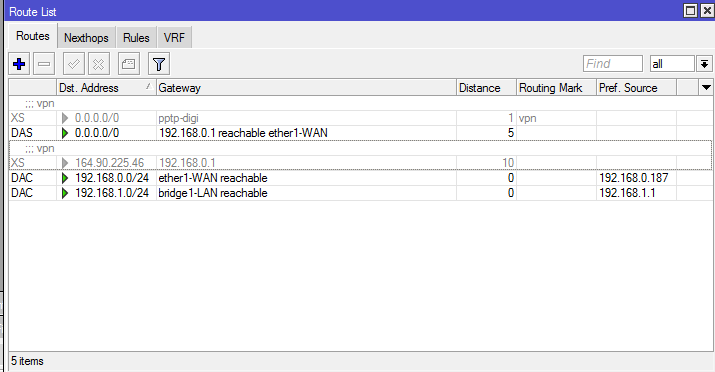Select the 'all' combo box field
Screen dimensions: 715x372
pos(672,64)
